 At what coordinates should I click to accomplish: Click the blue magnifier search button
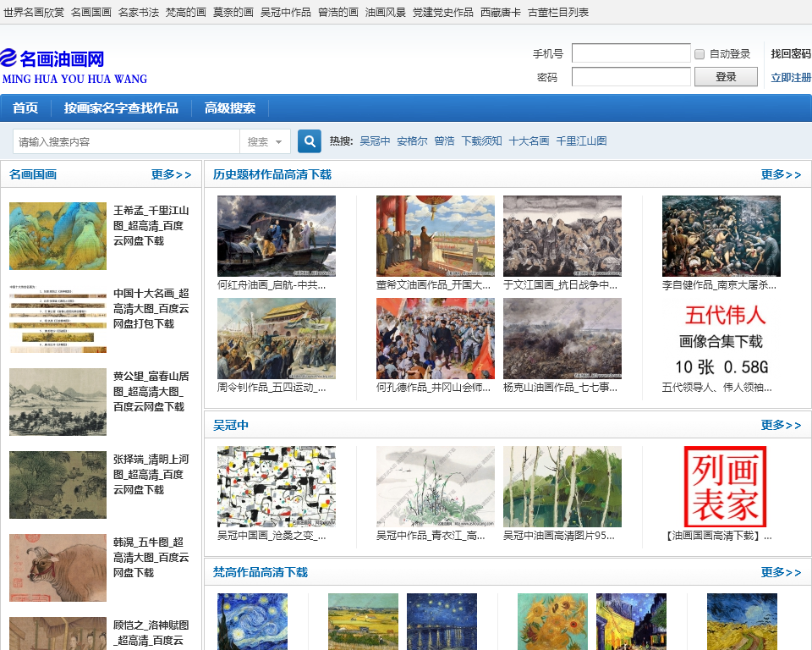click(310, 141)
